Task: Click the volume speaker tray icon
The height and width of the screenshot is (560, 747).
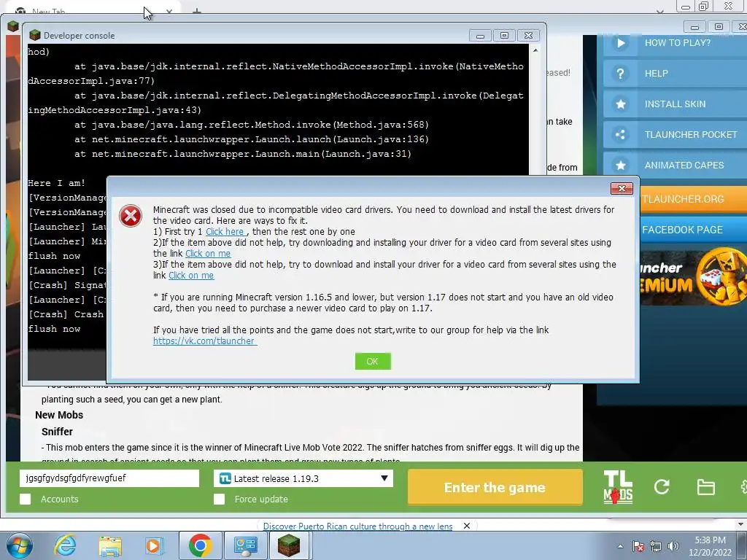Action: click(x=673, y=546)
